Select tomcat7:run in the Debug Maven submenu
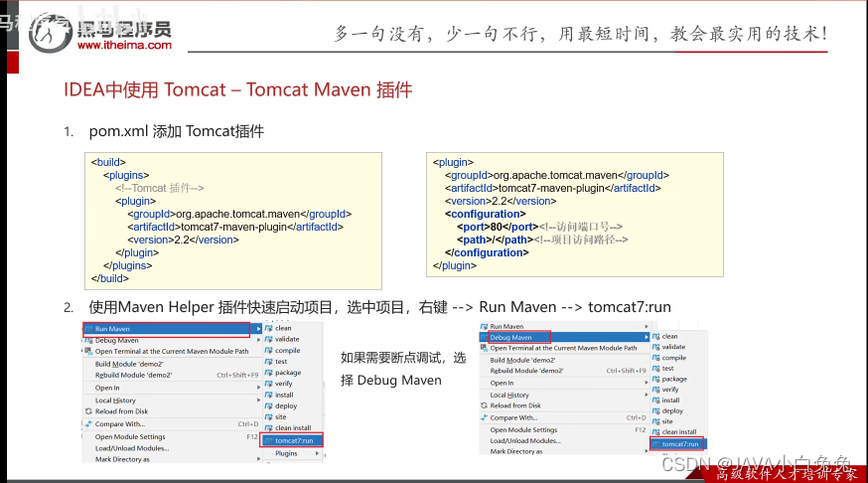Screen dimensions: 868x483 coord(677,443)
